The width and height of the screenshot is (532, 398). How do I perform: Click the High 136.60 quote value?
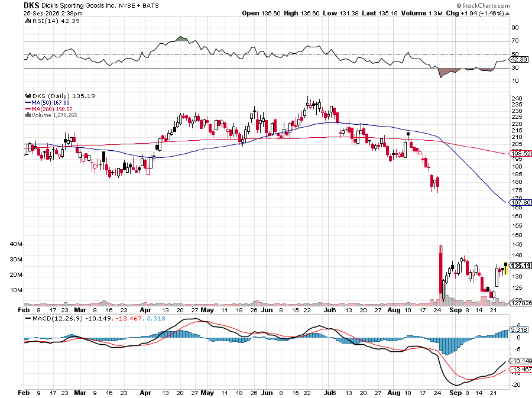coord(301,13)
